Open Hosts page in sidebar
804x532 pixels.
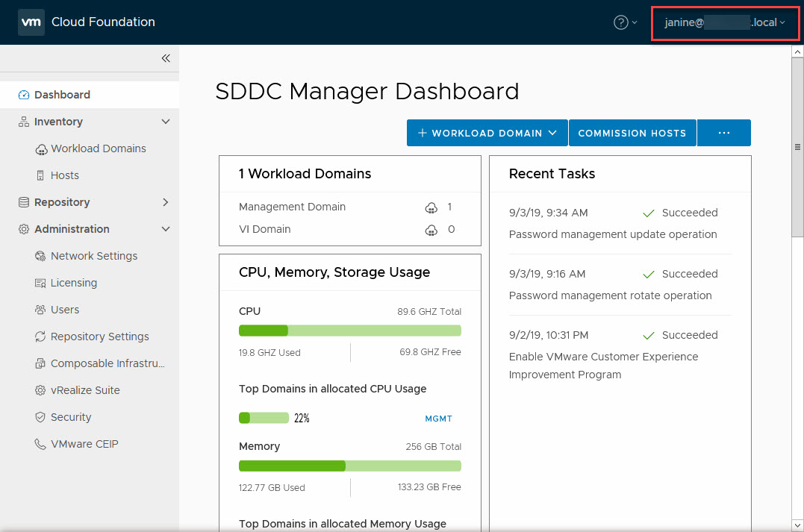click(65, 175)
